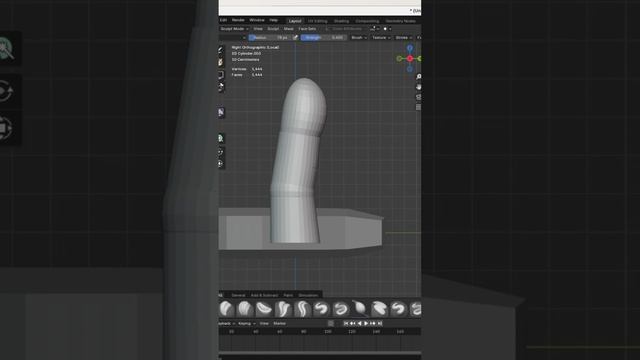
Task: Select the second brush thumbnail in the shelf
Action: tap(245, 309)
